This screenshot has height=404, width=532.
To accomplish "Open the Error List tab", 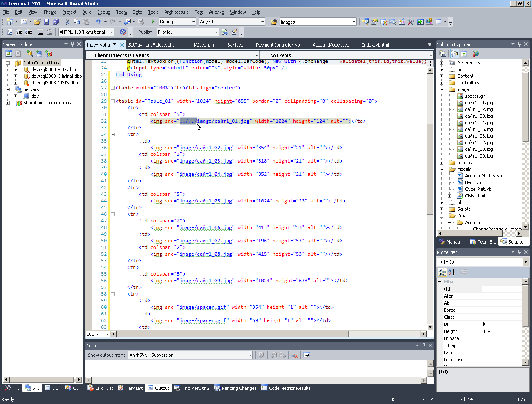I will 100,388.
